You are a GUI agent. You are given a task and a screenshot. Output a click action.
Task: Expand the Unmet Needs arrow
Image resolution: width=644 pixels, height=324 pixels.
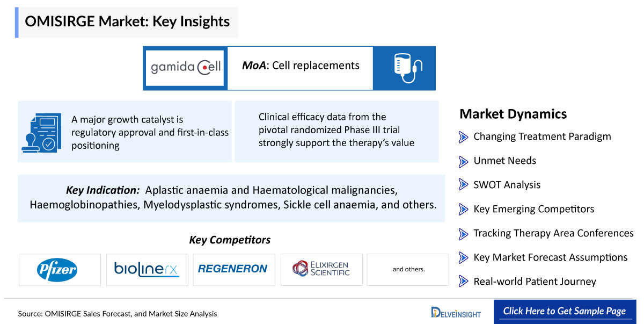tap(464, 161)
